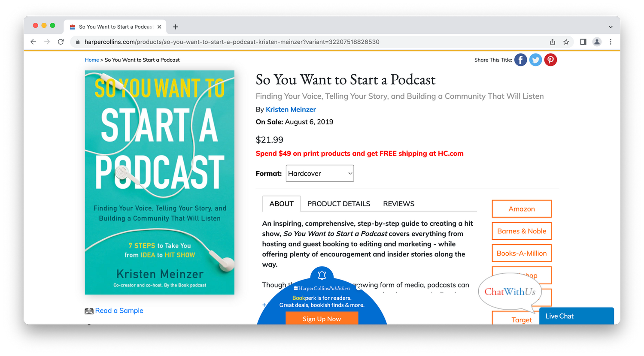Share this title on Pinterest
This screenshot has width=644, height=356.
pyautogui.click(x=550, y=60)
